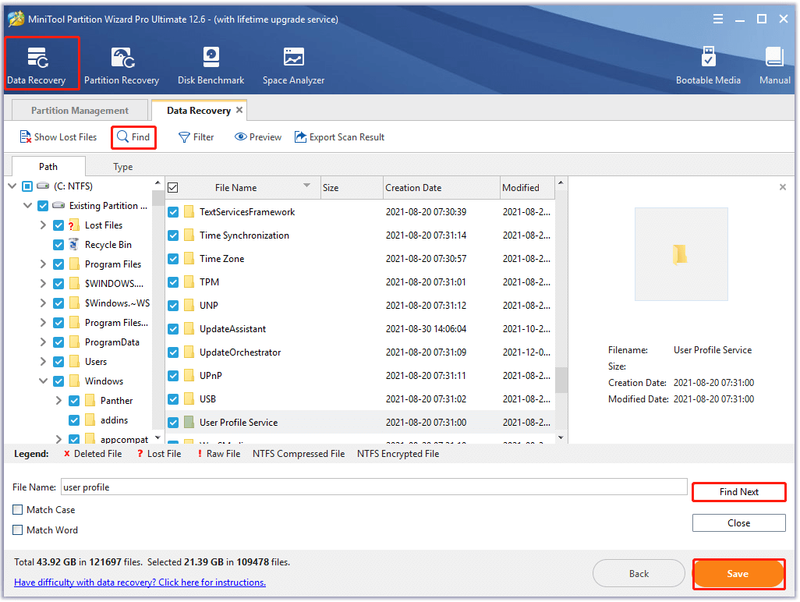Open the Filter funnel option
800x602 pixels.
[x=196, y=137]
